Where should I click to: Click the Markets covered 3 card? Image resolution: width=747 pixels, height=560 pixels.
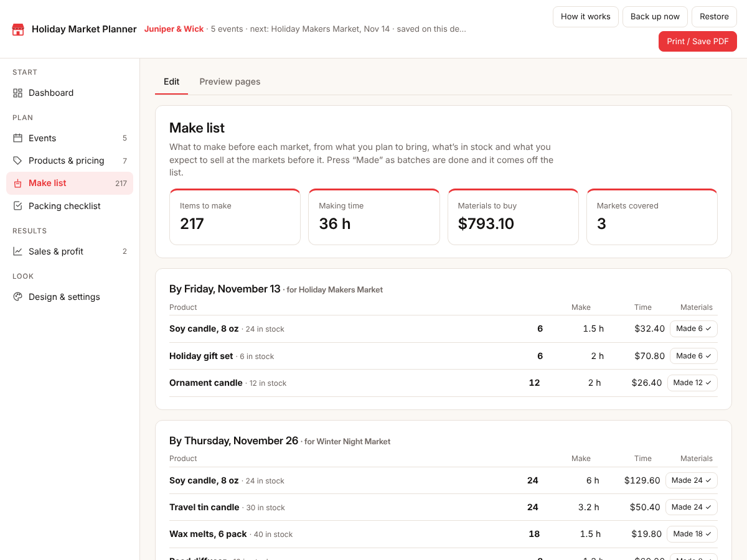(x=652, y=217)
